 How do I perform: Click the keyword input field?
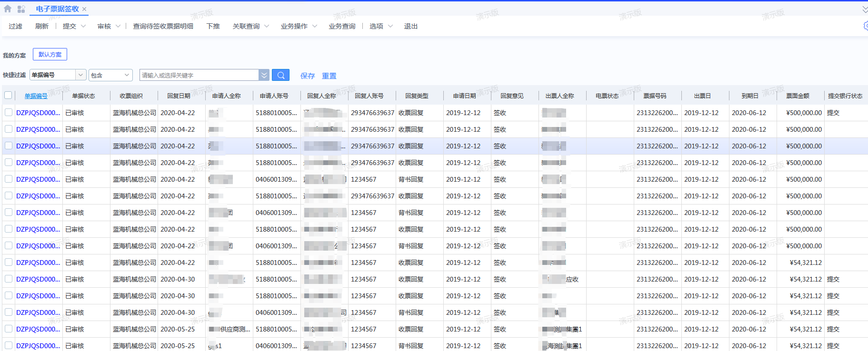pyautogui.click(x=199, y=75)
